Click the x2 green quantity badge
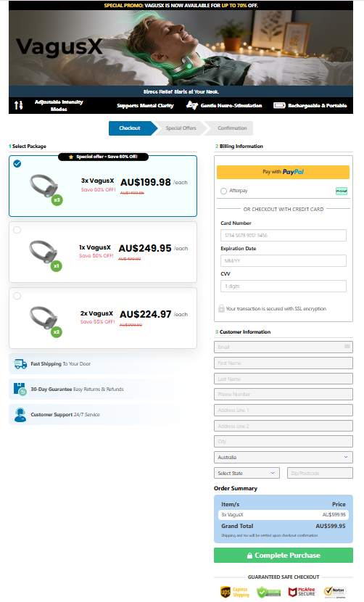The height and width of the screenshot is (602, 364). tap(57, 331)
